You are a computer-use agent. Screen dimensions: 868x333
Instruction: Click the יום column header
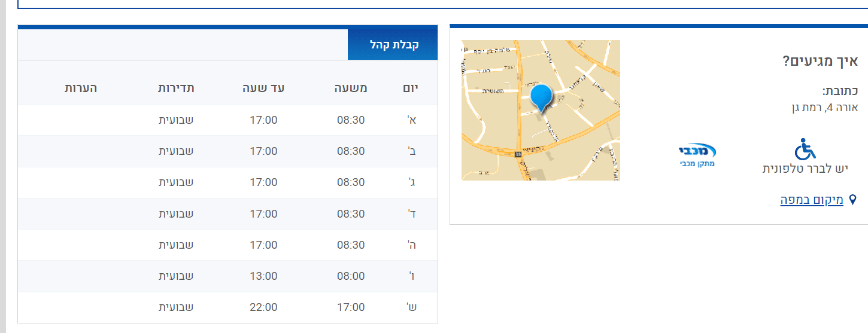pos(411,88)
